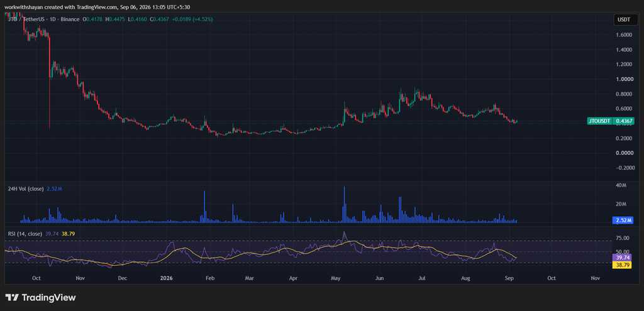Click the Sep label on time axis
644x311 pixels.
coord(509,278)
